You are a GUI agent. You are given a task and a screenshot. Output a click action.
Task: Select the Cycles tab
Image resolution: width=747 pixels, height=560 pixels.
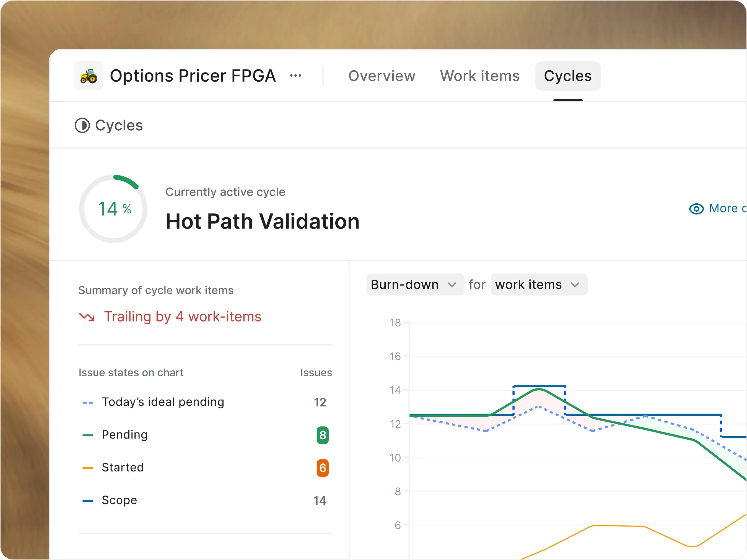(568, 76)
